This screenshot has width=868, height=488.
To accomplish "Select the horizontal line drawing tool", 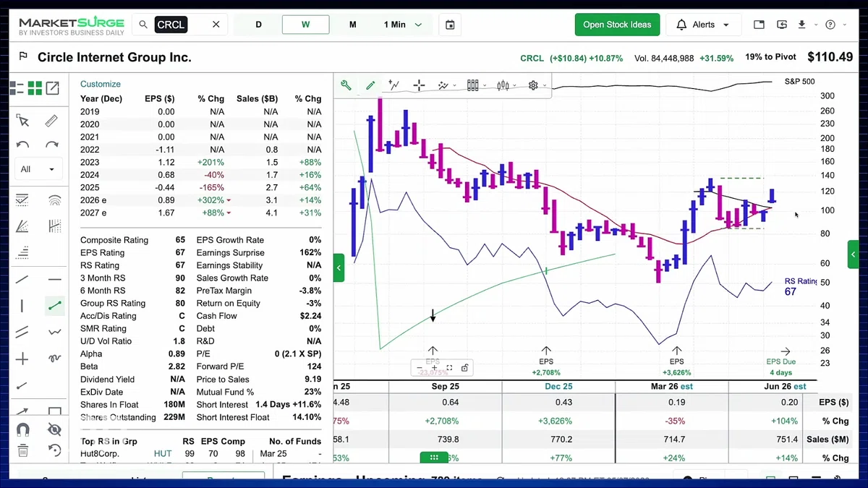I will point(55,279).
